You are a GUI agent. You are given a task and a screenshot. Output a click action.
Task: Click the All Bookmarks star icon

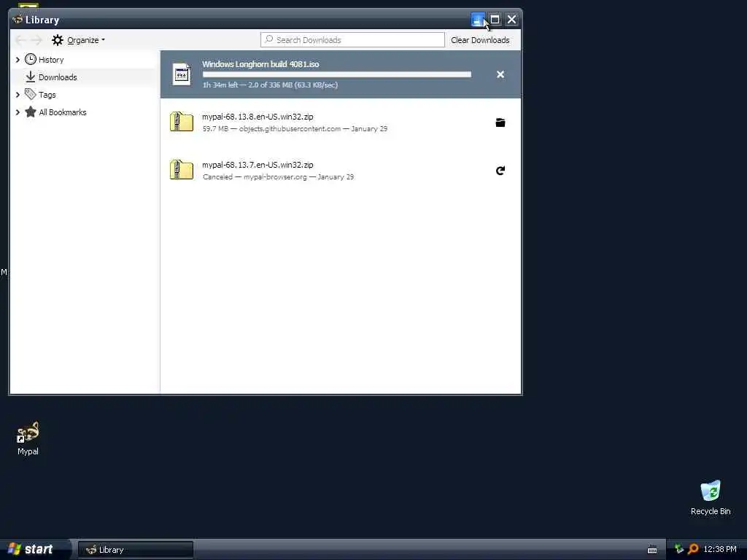(x=31, y=112)
